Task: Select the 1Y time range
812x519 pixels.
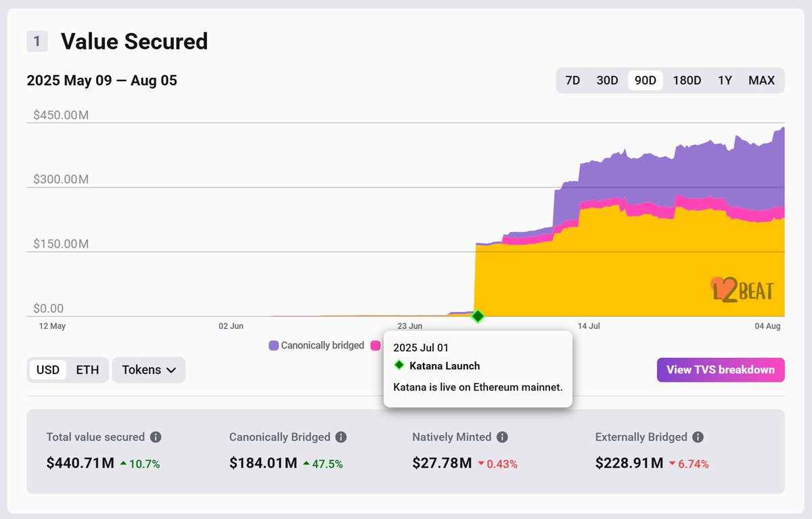Action: pos(725,80)
